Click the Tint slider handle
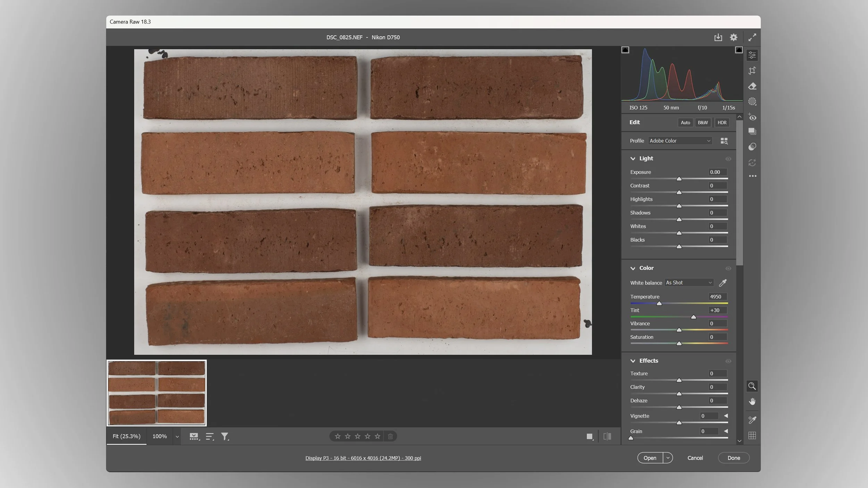868x488 pixels. click(693, 317)
